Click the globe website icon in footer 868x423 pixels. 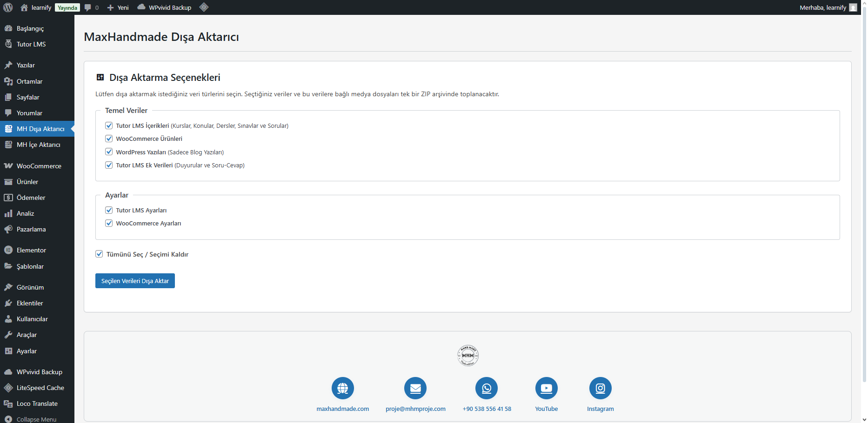(343, 388)
